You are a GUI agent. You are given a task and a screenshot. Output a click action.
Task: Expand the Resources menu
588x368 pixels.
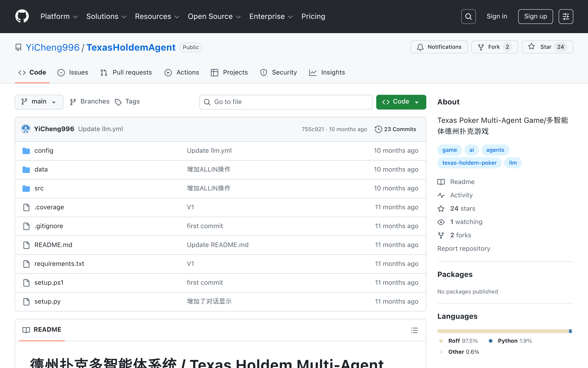tap(157, 16)
